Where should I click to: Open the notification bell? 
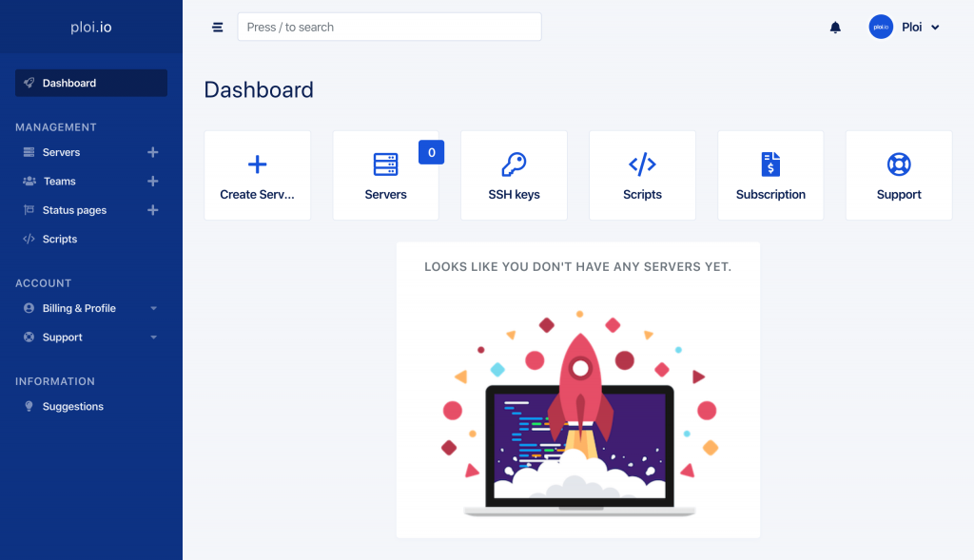coord(835,27)
